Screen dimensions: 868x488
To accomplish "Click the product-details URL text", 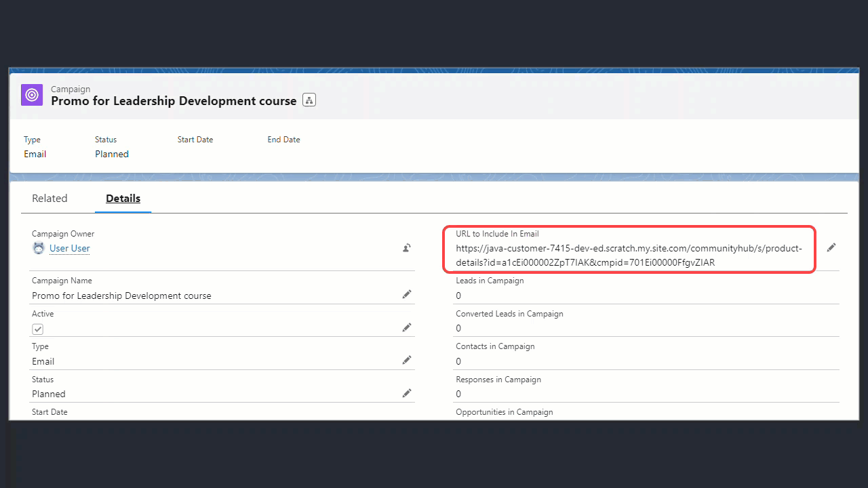I will [x=629, y=256].
